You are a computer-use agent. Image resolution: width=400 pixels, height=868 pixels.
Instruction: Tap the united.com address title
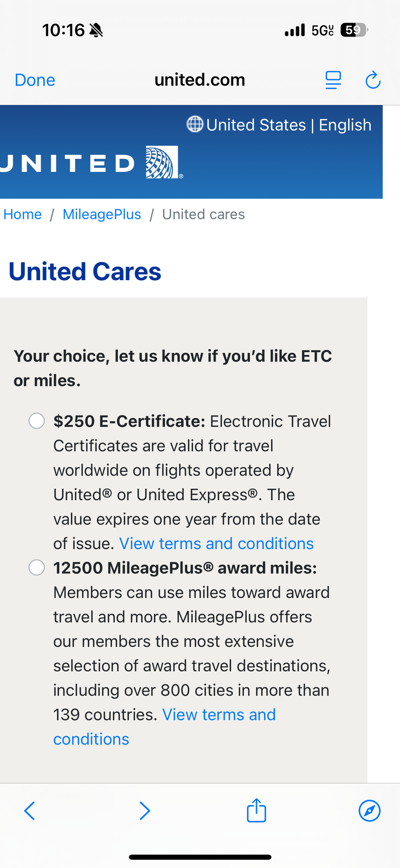coord(200,80)
